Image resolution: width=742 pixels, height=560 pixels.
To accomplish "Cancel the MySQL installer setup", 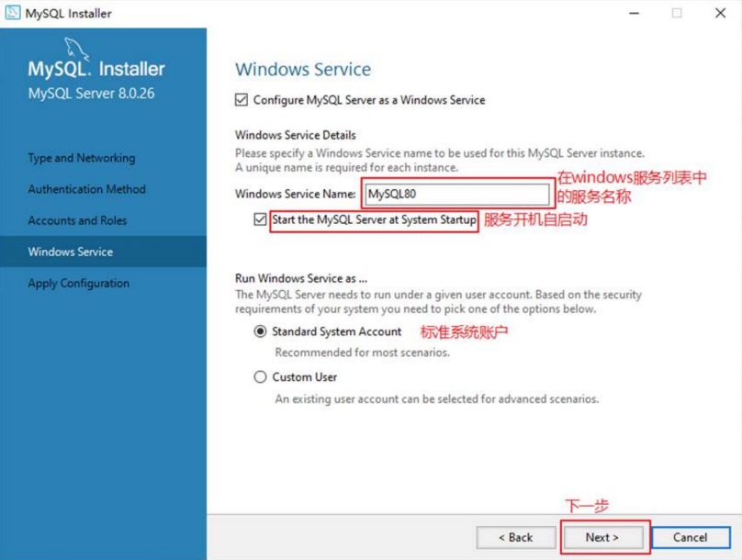I will [691, 538].
